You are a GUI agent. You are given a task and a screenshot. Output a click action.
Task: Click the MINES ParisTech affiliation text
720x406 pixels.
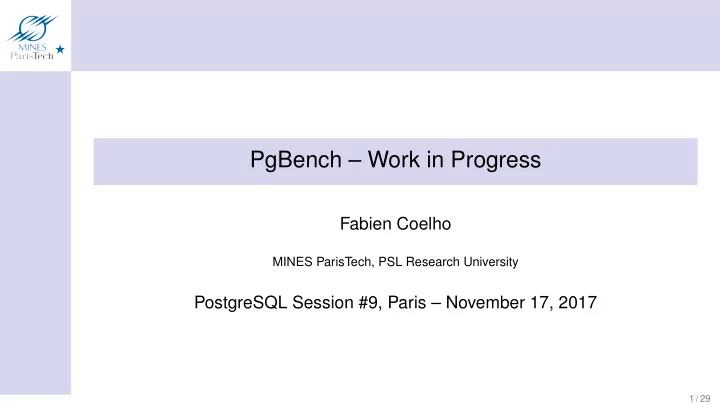321,262
